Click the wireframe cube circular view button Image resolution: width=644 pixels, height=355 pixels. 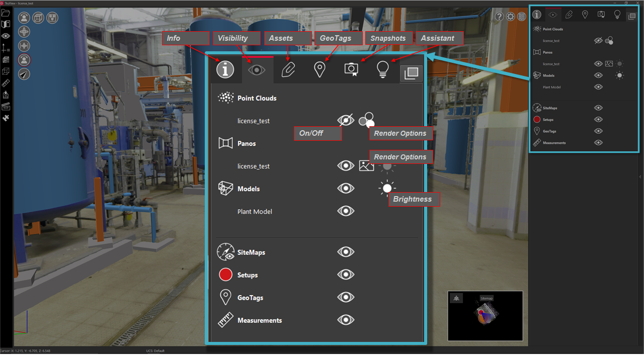click(38, 18)
